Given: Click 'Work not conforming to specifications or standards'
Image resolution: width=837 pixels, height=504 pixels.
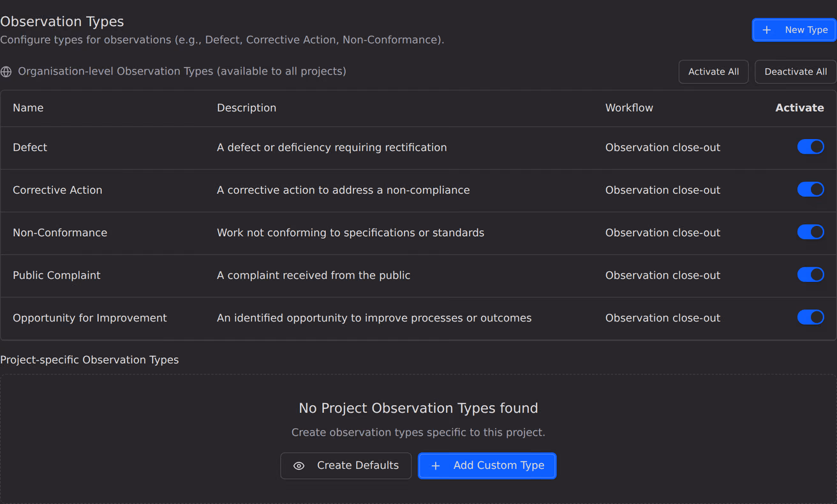Looking at the screenshot, I should (350, 233).
